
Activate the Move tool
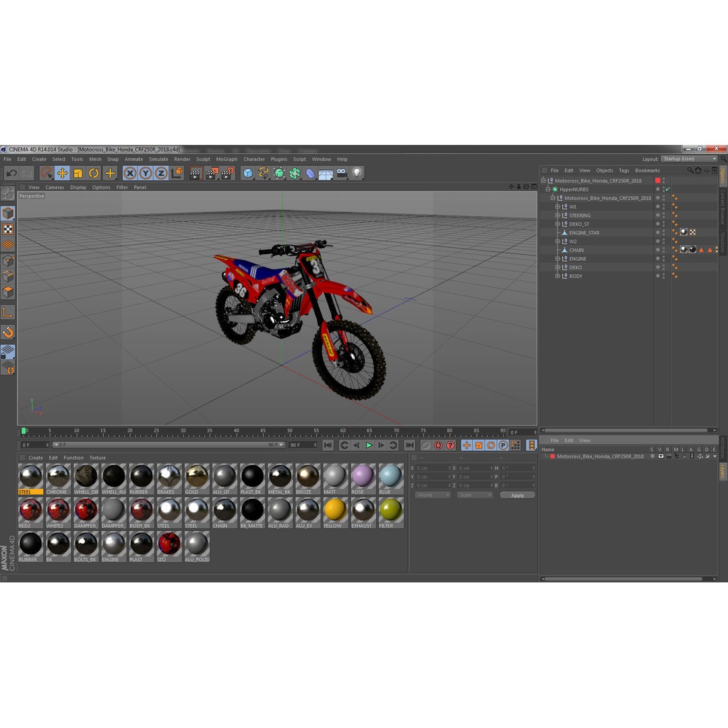pyautogui.click(x=62, y=174)
